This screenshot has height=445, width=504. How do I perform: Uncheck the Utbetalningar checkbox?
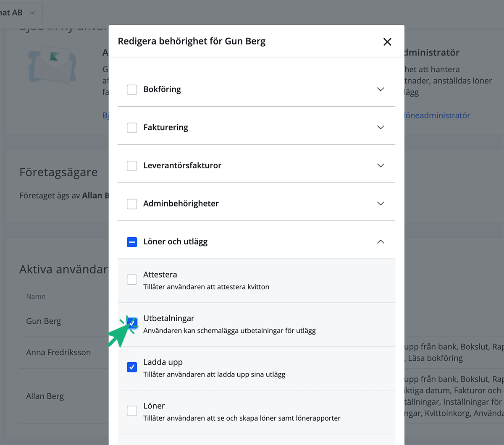(132, 323)
